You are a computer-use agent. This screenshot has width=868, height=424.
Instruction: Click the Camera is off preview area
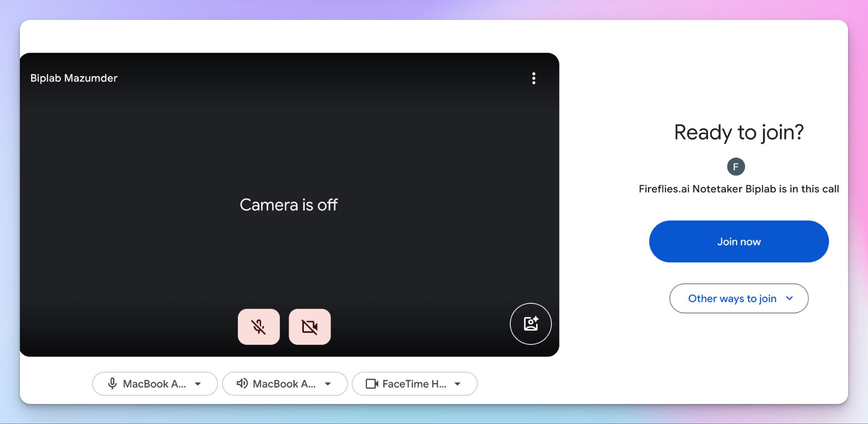point(289,205)
